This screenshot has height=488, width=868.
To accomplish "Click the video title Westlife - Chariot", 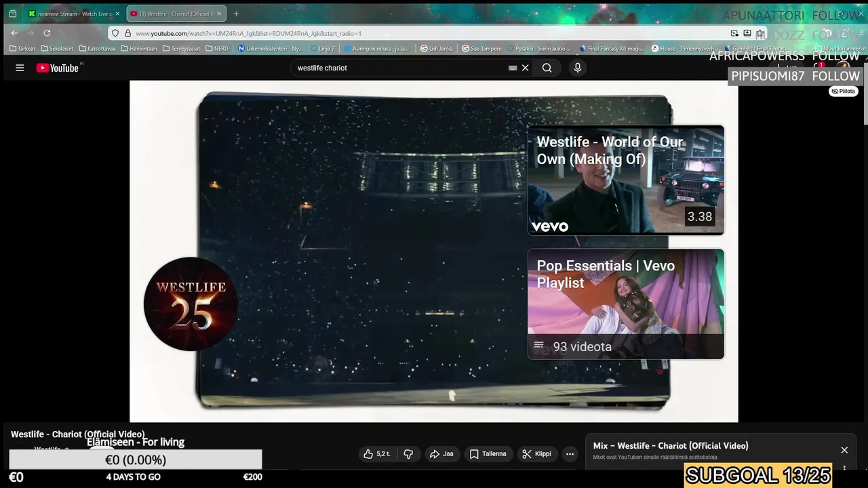I will pyautogui.click(x=77, y=434).
